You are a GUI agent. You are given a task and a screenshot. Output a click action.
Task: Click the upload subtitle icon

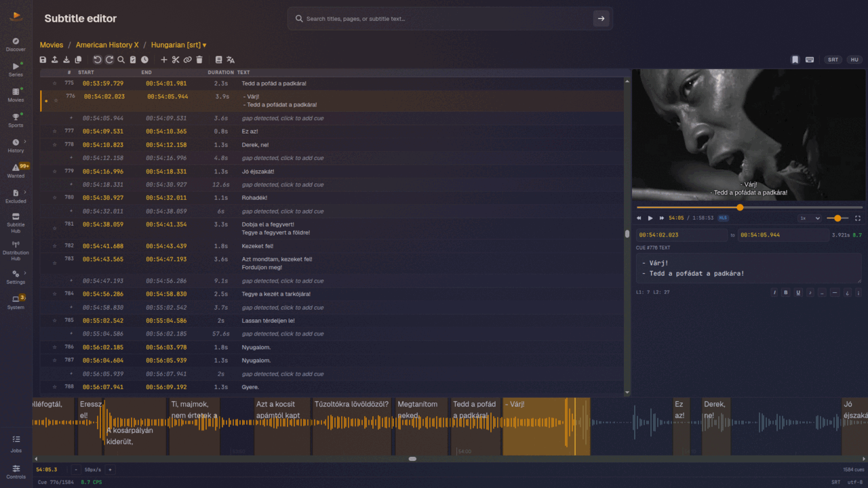[x=55, y=60]
